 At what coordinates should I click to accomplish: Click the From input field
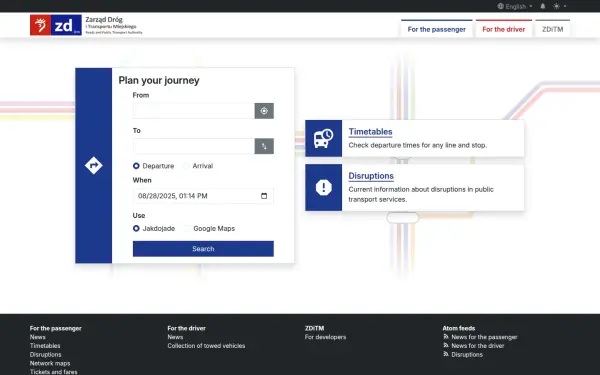pyautogui.click(x=194, y=111)
